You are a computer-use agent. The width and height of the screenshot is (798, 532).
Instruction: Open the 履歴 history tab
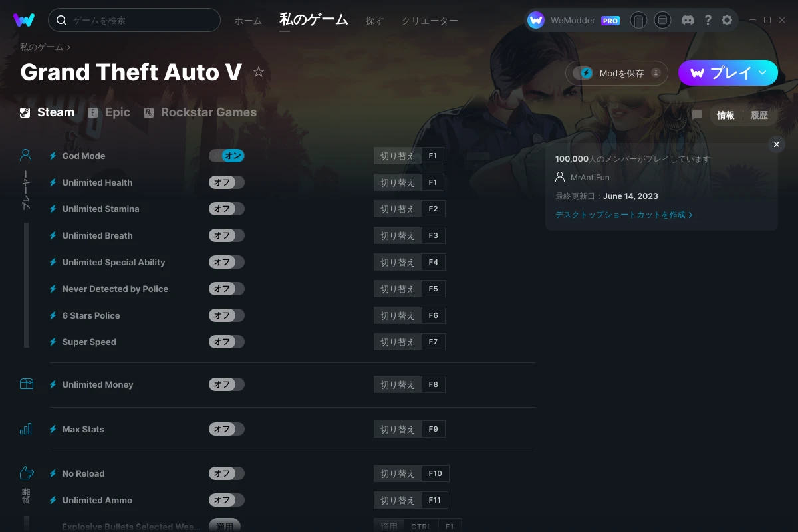click(759, 115)
